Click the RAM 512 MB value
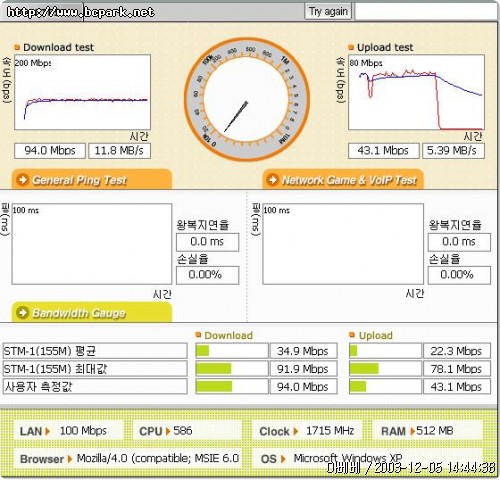The width and height of the screenshot is (500, 480). [x=435, y=431]
